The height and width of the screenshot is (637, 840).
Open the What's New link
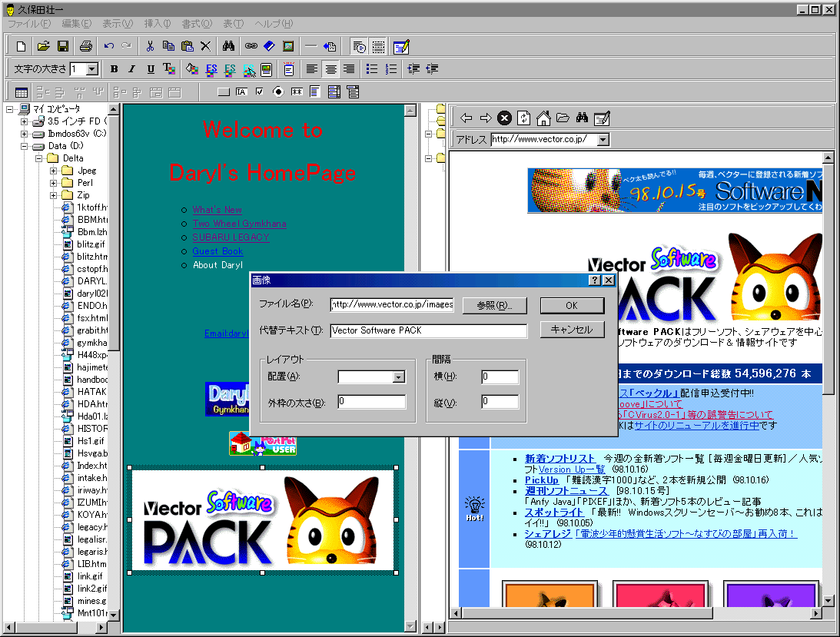[217, 210]
